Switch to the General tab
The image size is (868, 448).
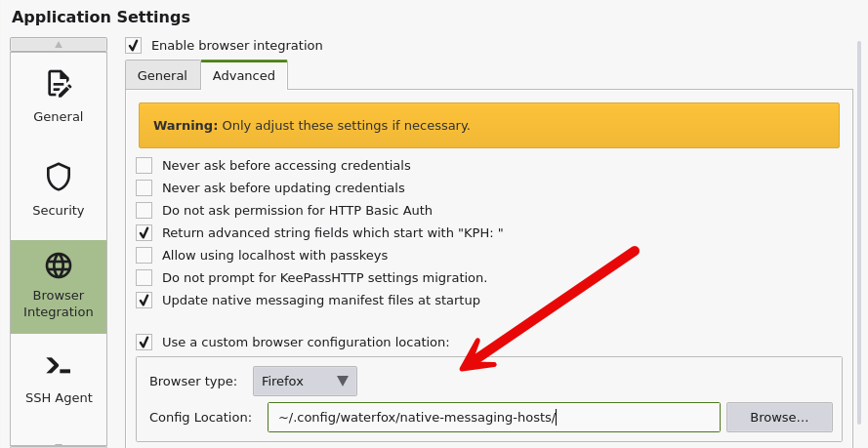click(x=162, y=75)
